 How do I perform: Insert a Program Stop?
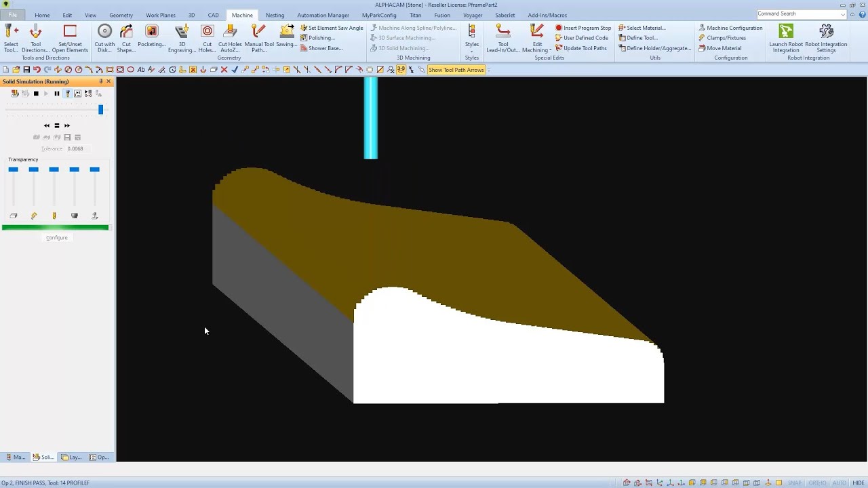coord(583,28)
